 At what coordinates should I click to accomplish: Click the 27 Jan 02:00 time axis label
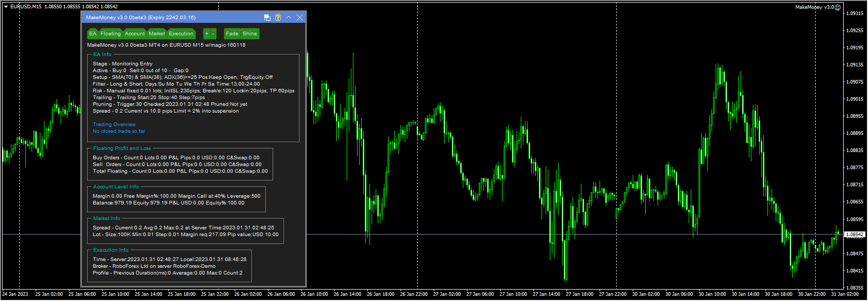[447, 294]
